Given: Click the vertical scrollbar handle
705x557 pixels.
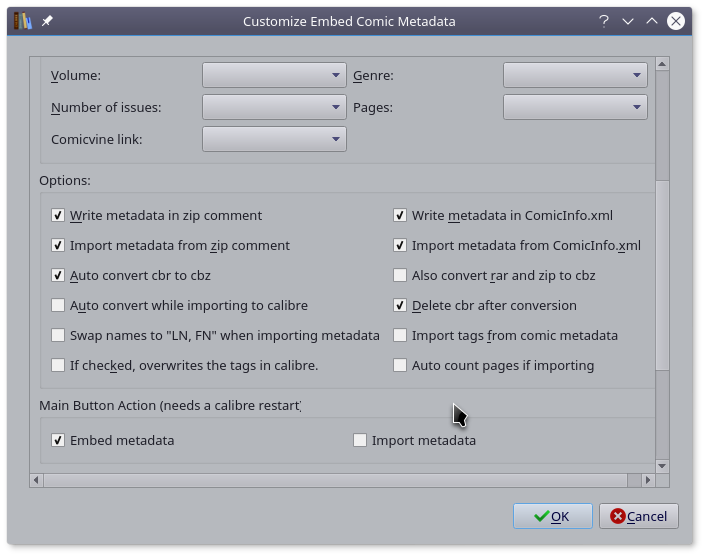Looking at the screenshot, I should (x=662, y=275).
